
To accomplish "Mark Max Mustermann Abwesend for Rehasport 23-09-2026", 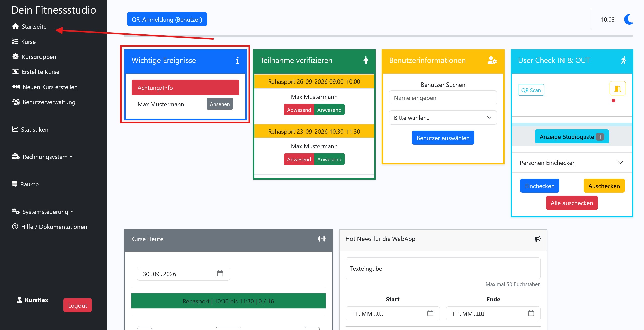I will click(299, 159).
